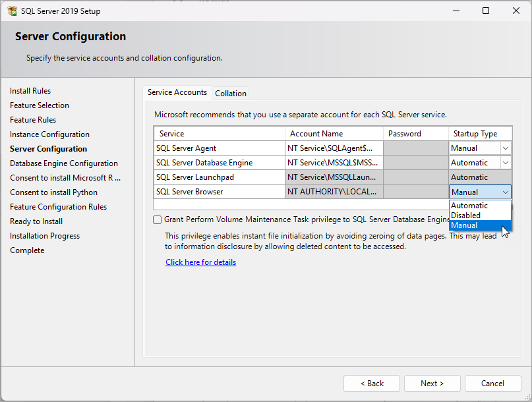The height and width of the screenshot is (402, 532).
Task: Collapse the SQL Server Browser startup type dropdown
Action: (505, 192)
